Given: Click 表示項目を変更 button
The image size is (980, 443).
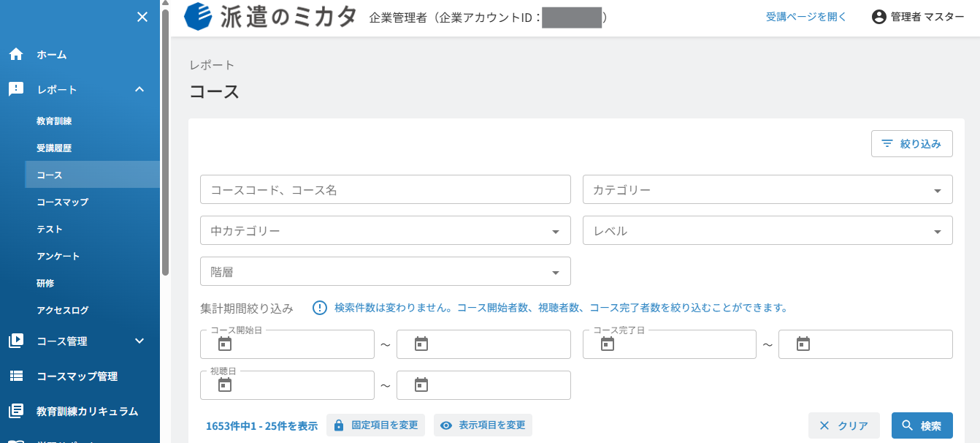Looking at the screenshot, I should tap(483, 425).
